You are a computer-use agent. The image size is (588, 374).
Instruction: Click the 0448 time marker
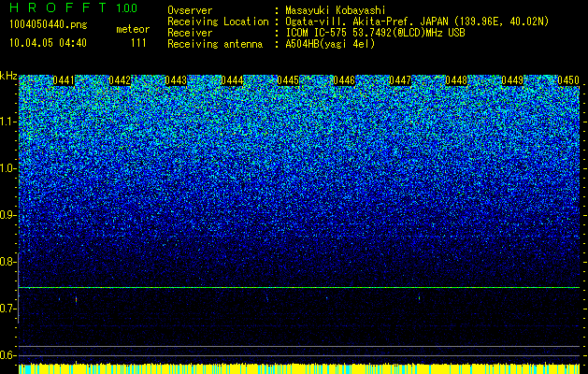(456, 80)
